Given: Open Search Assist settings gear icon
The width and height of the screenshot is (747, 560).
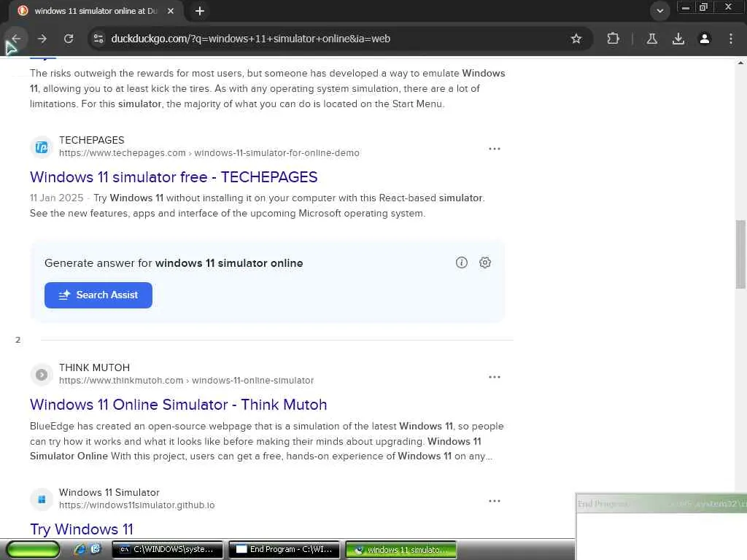Looking at the screenshot, I should (485, 262).
